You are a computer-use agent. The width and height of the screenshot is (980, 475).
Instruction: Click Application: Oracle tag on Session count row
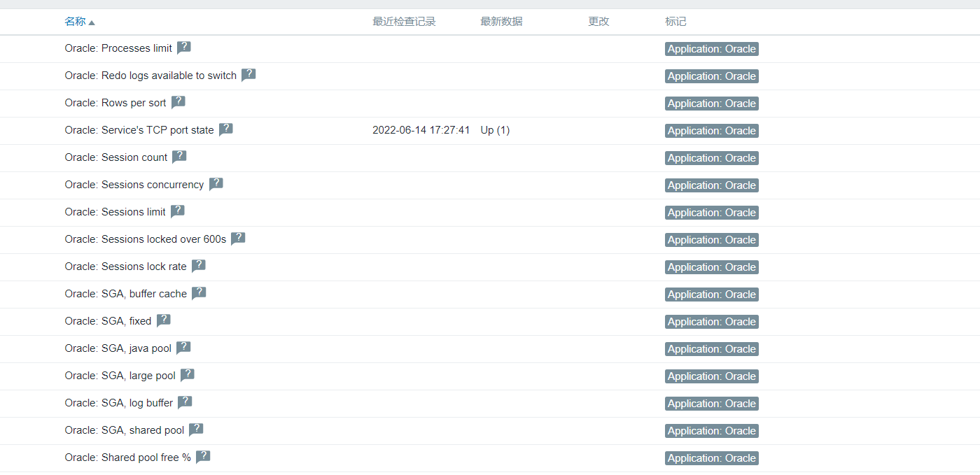coord(712,158)
